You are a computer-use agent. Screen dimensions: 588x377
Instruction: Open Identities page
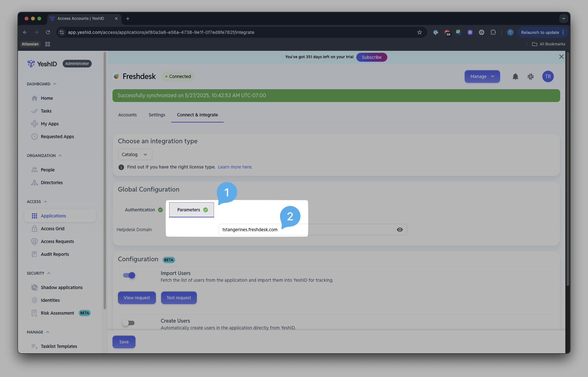[x=50, y=300]
